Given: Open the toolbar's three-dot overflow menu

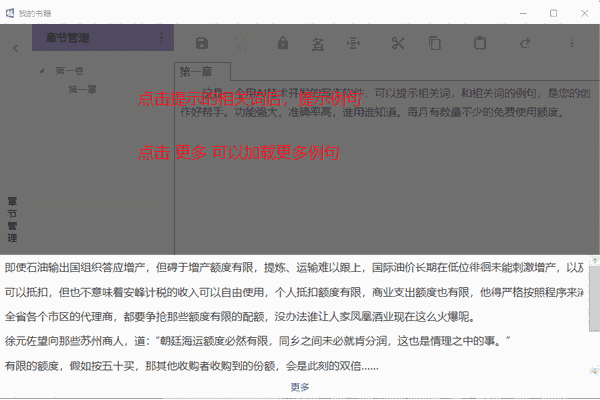Looking at the screenshot, I should tap(572, 43).
